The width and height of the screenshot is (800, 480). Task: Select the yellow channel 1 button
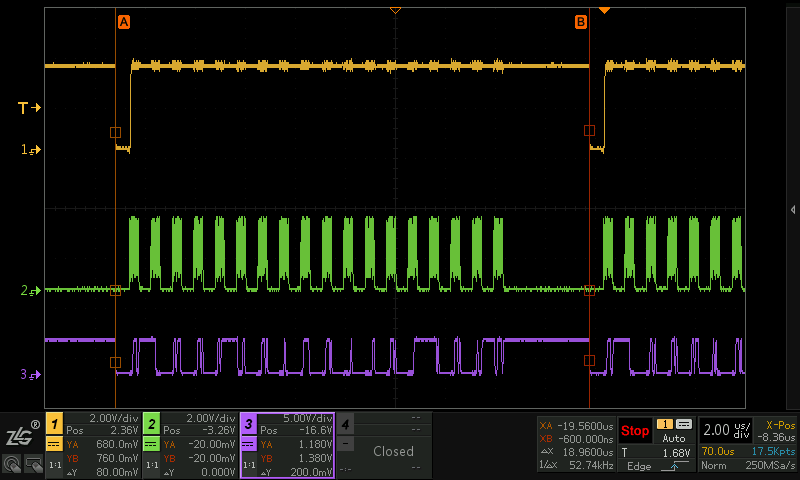coord(55,423)
